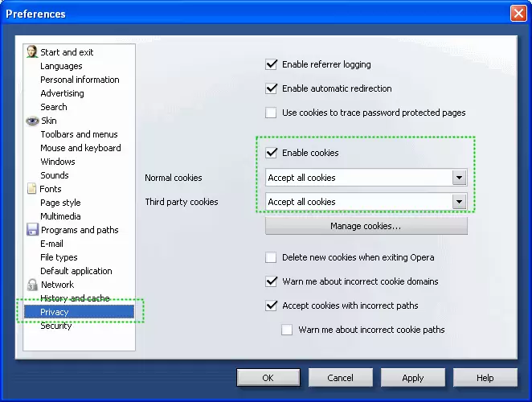The width and height of the screenshot is (532, 402).
Task: Close the Preferences dialog with X
Action: 518,14
